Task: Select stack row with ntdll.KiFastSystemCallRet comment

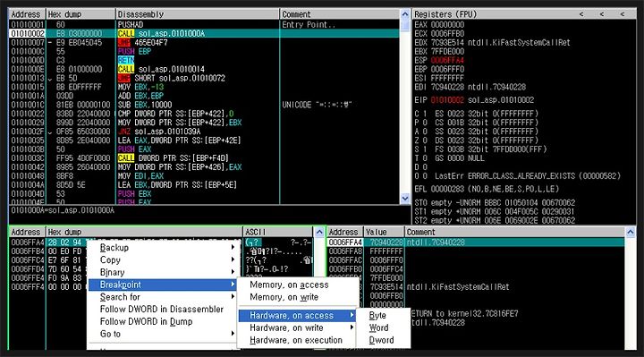Action: [476, 286]
